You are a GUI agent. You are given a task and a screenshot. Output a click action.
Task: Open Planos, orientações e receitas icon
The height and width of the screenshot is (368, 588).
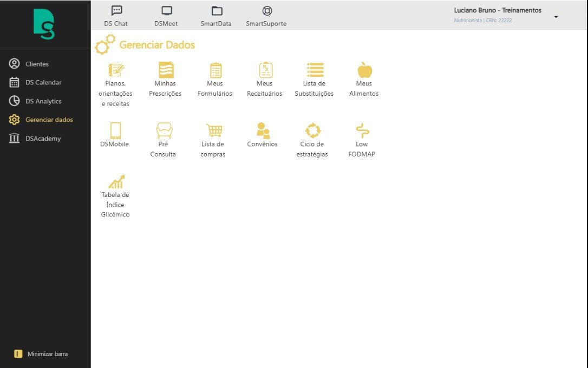coord(116,70)
